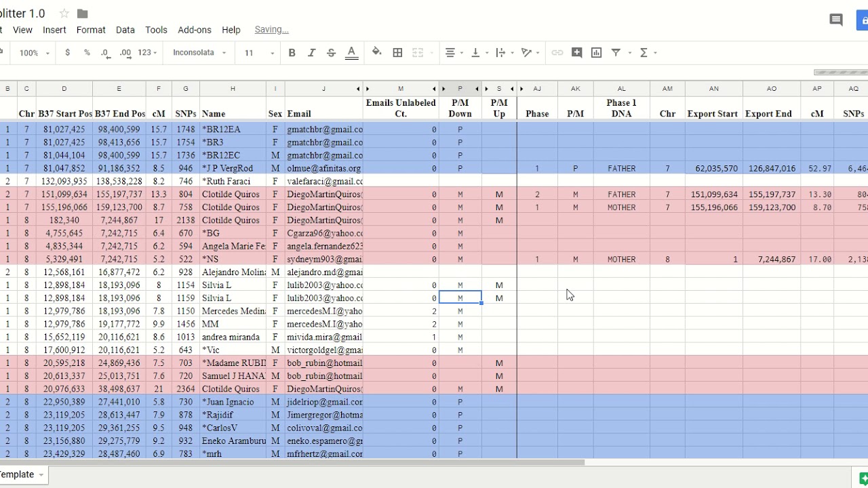868x488 pixels.
Task: Click the merge cells icon
Action: coord(418,52)
